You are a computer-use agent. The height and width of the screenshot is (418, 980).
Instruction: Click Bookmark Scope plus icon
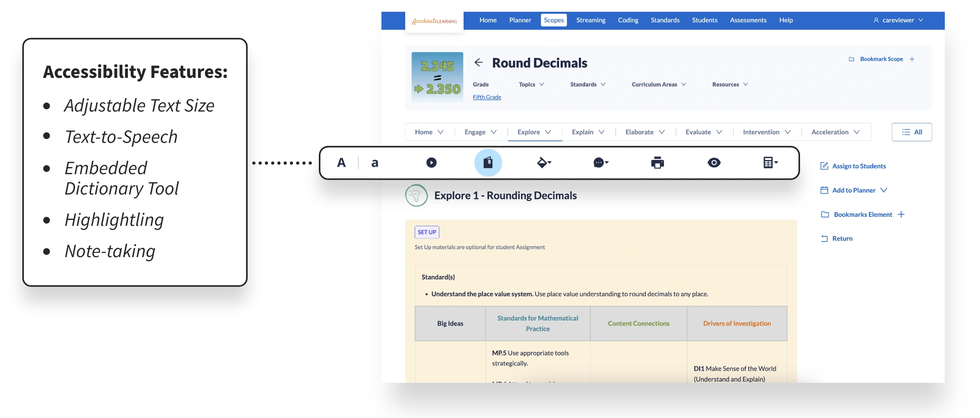(912, 59)
